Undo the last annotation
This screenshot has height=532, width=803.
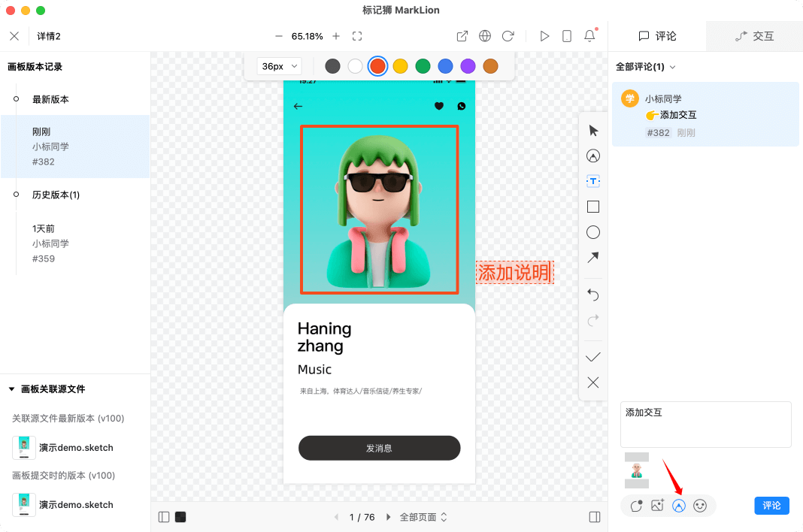[x=592, y=295]
